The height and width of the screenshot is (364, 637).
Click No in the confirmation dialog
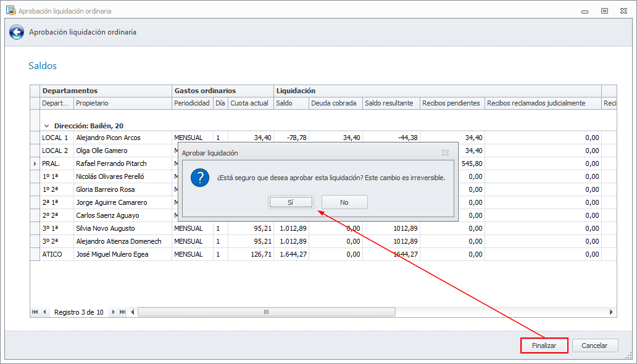click(x=344, y=202)
